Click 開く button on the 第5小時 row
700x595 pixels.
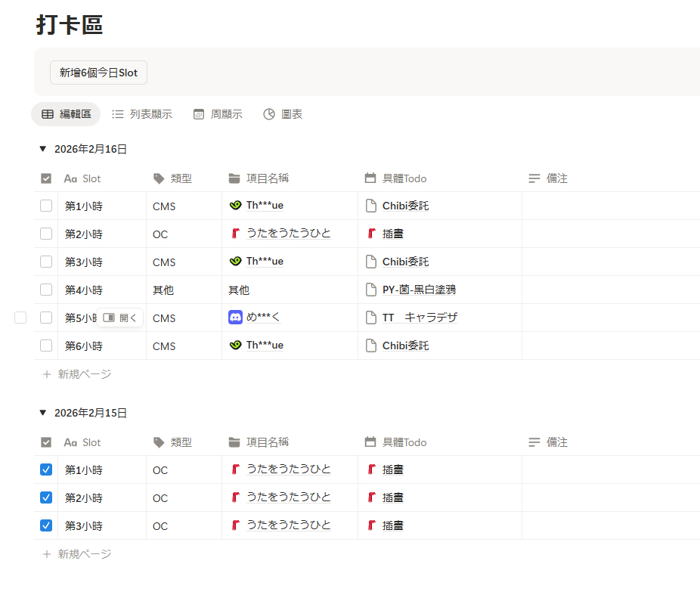tap(120, 318)
